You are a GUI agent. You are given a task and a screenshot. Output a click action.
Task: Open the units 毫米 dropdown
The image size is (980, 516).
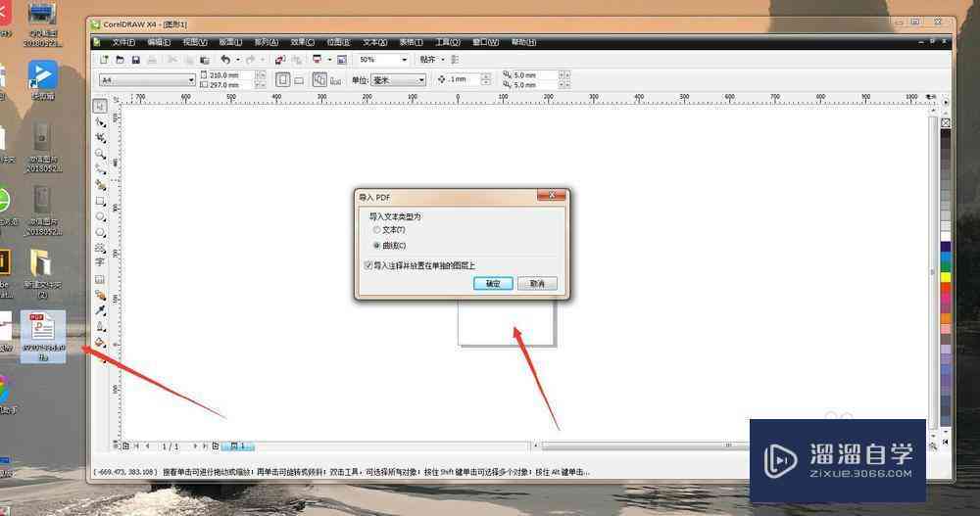421,80
